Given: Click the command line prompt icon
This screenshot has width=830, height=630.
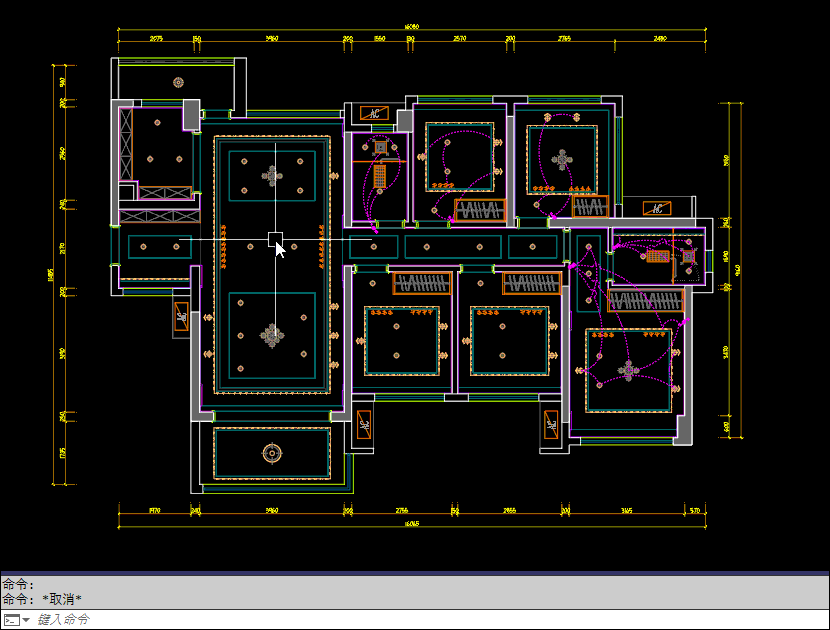Looking at the screenshot, I should tap(11, 620).
